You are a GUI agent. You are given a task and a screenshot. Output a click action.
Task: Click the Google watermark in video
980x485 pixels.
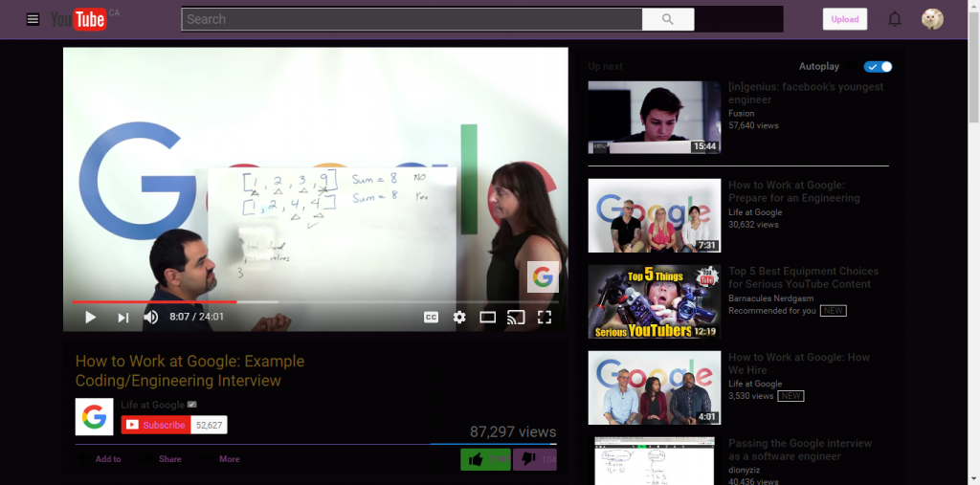click(x=543, y=276)
